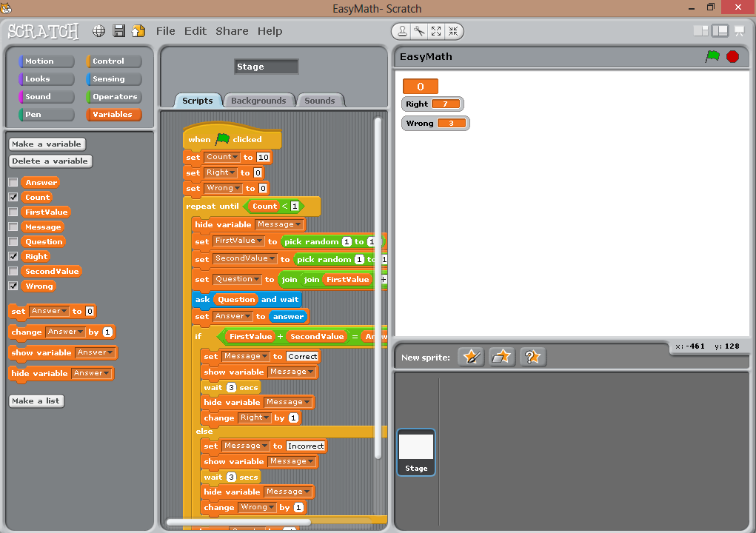Viewport: 756px width, 533px height.
Task: Select the duplicate stamp tool
Action: pyautogui.click(x=402, y=31)
